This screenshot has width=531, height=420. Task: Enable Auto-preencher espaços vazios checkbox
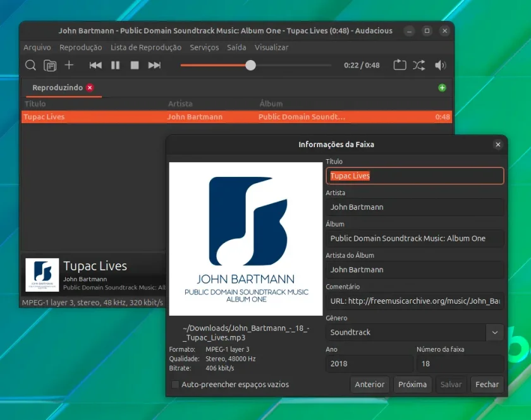click(x=176, y=385)
